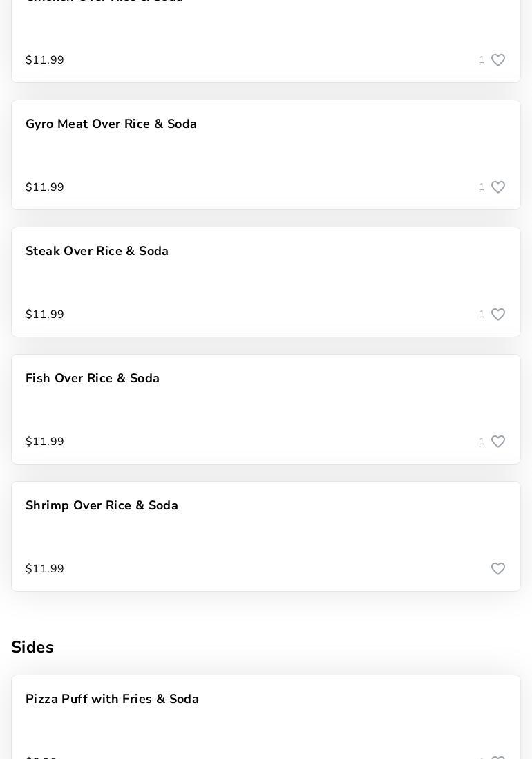Click the heart on the topmost cut-off card
The height and width of the screenshot is (759, 532).
pos(498,60)
